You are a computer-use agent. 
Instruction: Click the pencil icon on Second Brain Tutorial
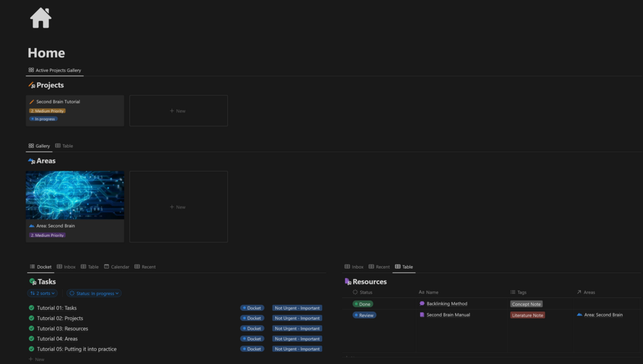pyautogui.click(x=31, y=102)
